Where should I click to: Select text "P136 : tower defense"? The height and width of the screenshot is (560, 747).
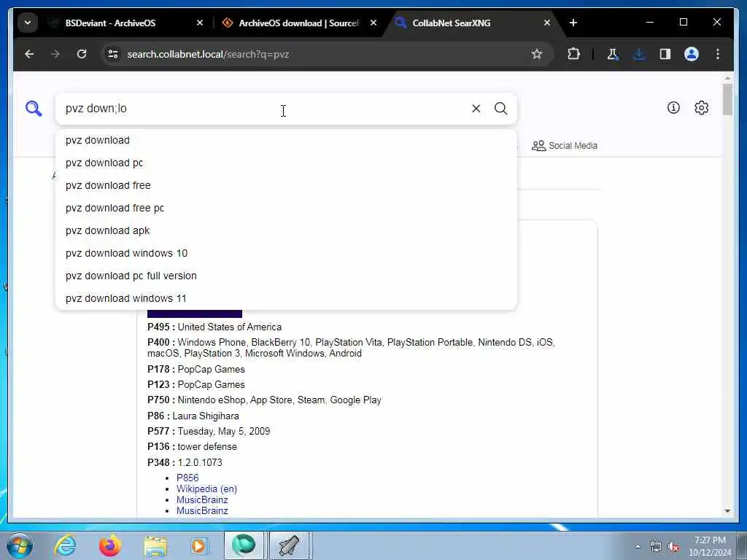[x=192, y=447]
